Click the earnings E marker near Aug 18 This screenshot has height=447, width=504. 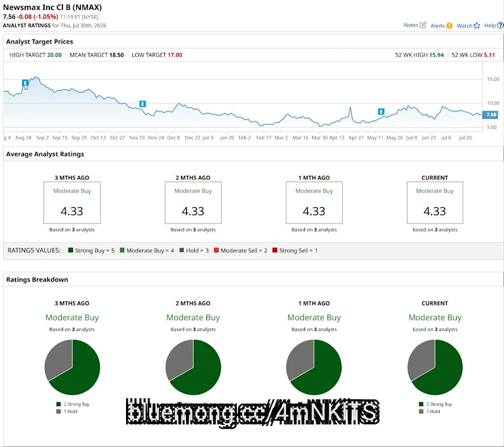point(25,83)
